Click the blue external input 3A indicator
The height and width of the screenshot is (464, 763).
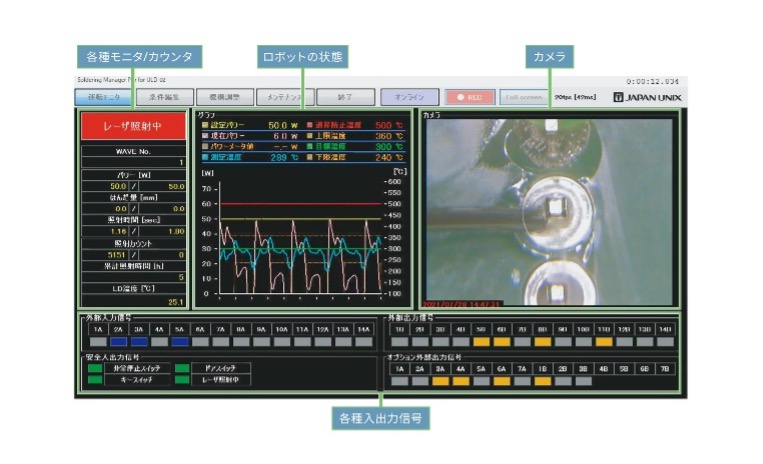point(139,342)
